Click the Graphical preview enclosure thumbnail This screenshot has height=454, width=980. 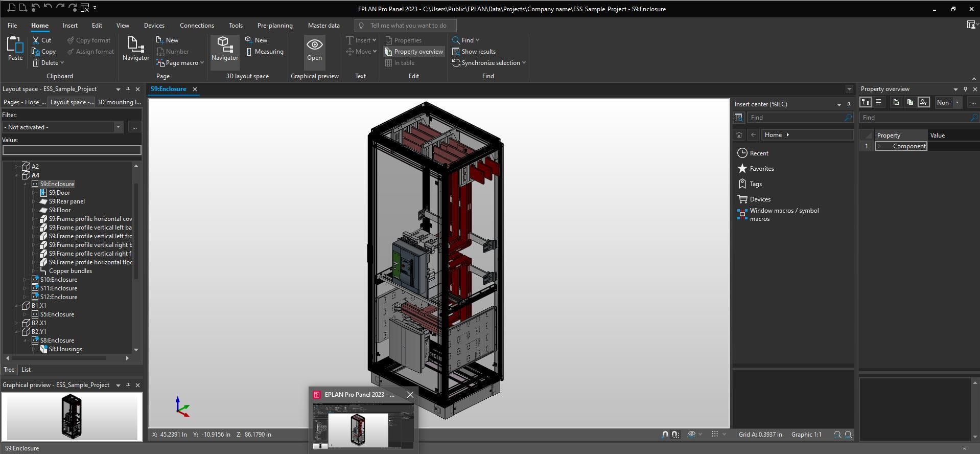(72, 416)
